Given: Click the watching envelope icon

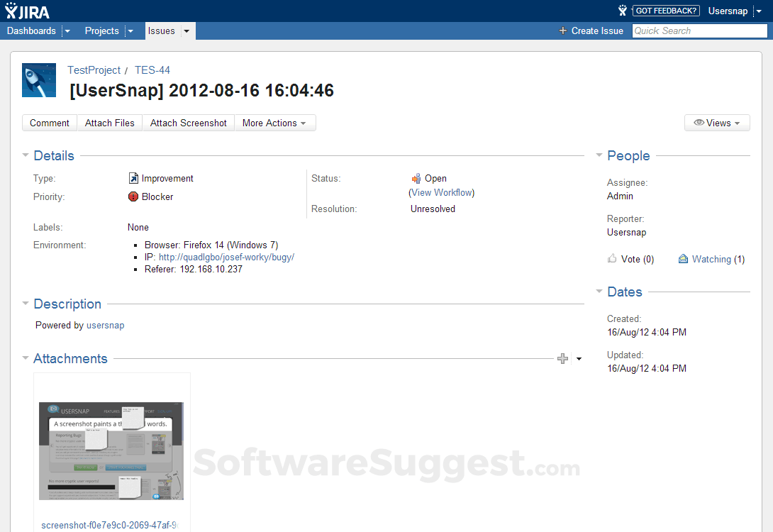Looking at the screenshot, I should (683, 259).
